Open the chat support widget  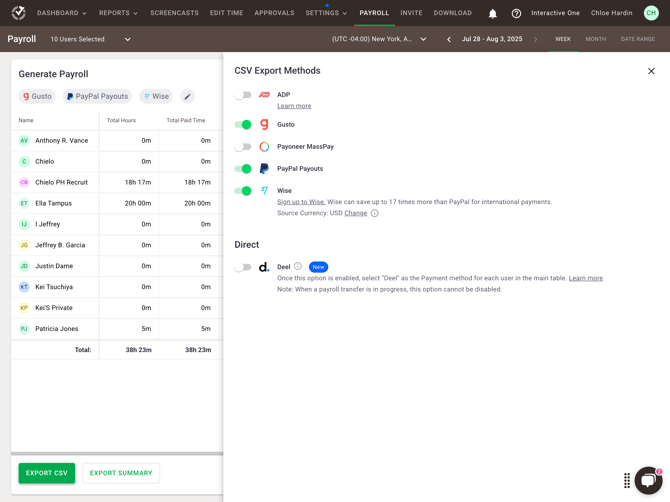coord(648,480)
